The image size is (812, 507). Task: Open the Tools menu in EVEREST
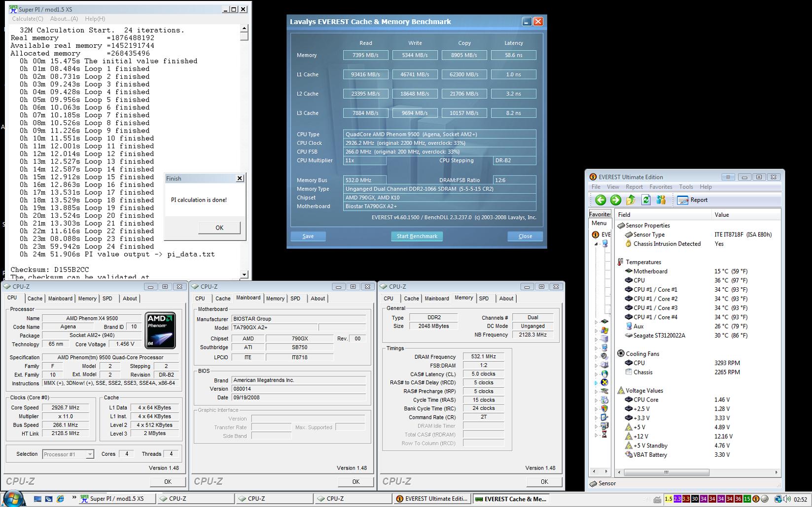686,187
